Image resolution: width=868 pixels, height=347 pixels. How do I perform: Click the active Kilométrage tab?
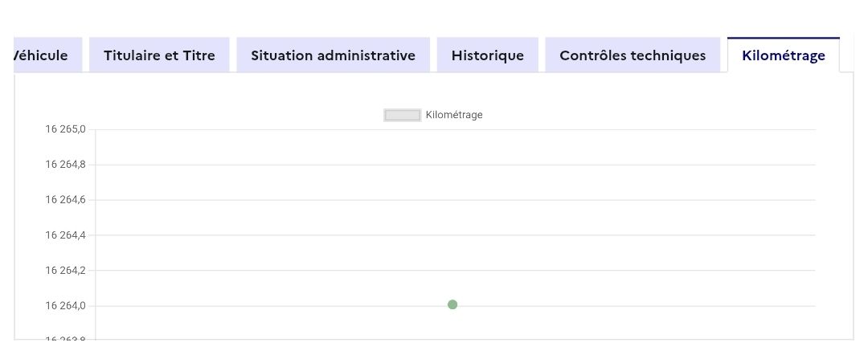[x=784, y=55]
